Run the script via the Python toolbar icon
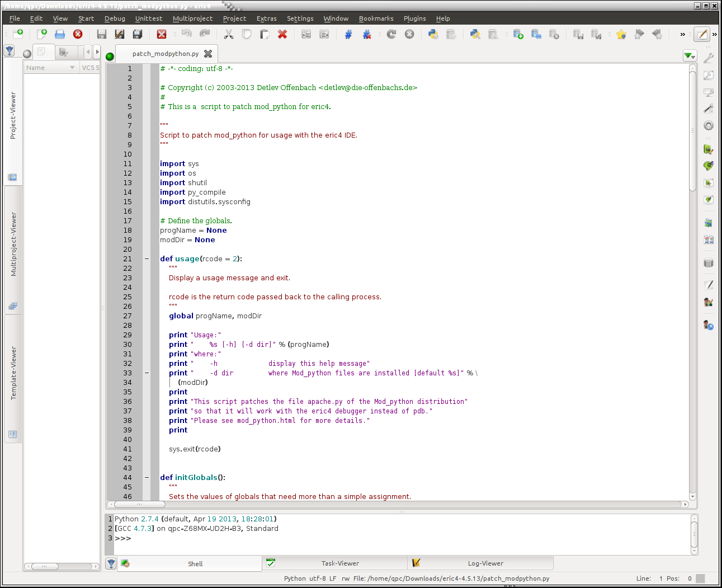Screen dimensions: 722x588 tap(432, 34)
